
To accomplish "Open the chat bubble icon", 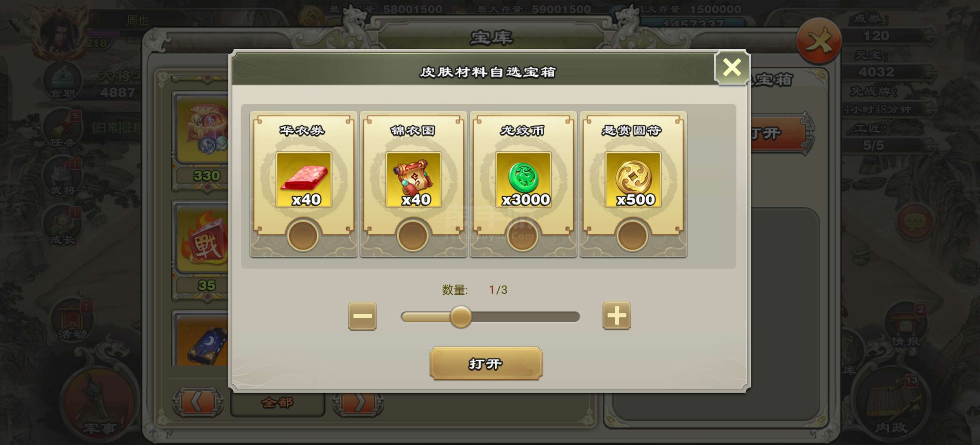I will click(x=915, y=221).
